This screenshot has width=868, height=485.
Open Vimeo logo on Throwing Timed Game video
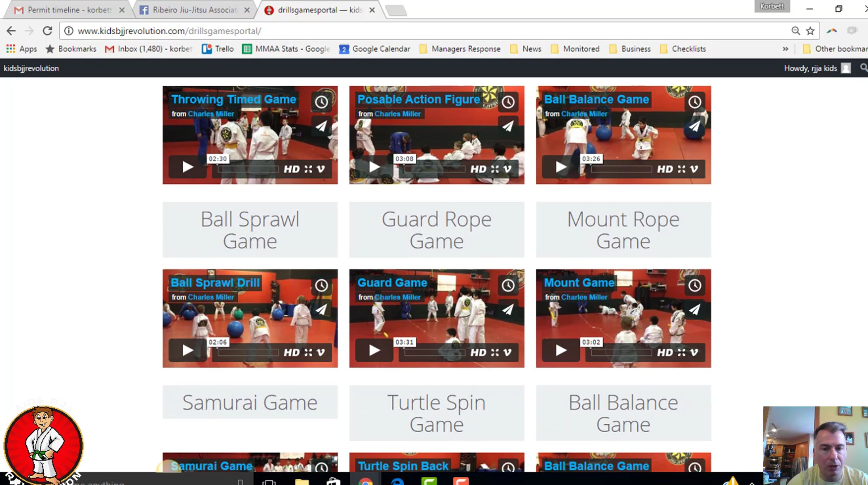321,169
